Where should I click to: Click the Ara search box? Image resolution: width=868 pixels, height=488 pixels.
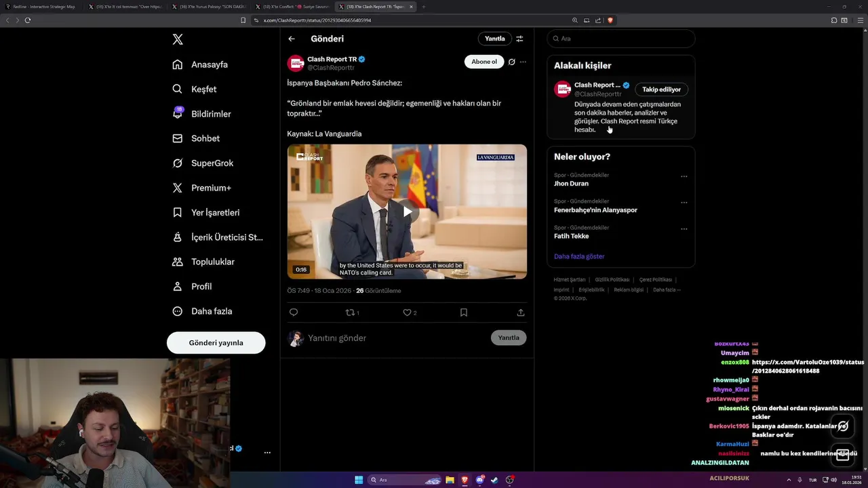click(x=621, y=39)
